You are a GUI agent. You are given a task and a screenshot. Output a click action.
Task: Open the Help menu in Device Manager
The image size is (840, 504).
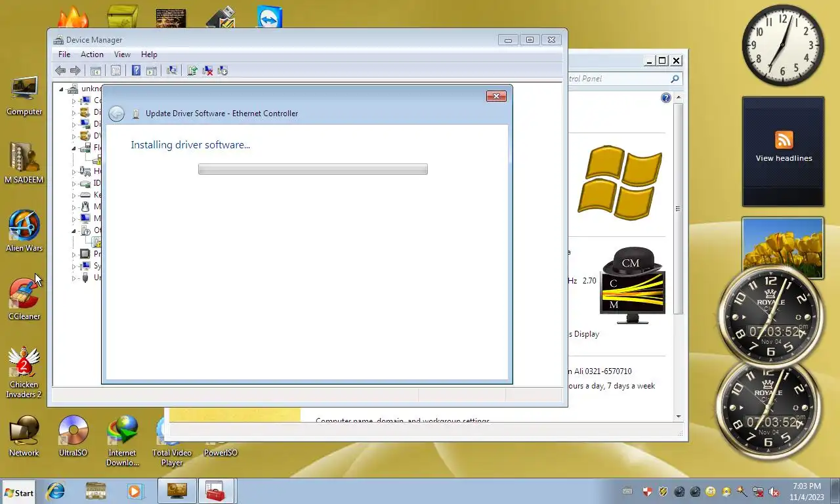(149, 54)
